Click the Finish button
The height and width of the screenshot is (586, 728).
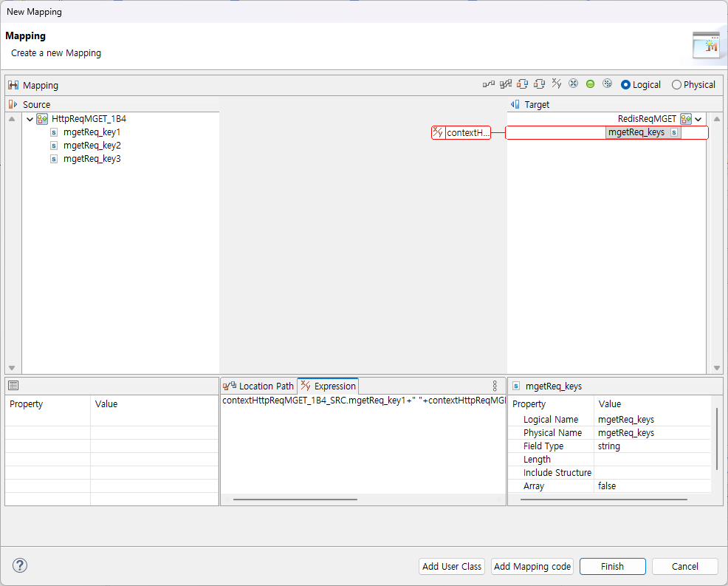click(612, 566)
